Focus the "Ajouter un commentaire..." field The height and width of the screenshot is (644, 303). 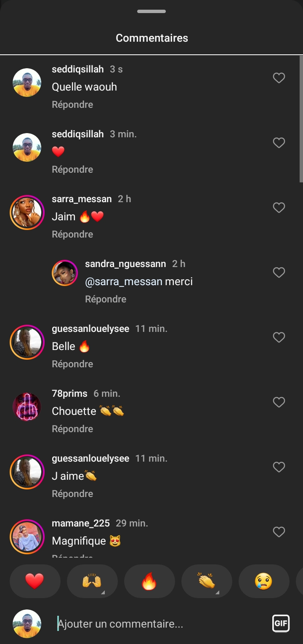click(160, 624)
